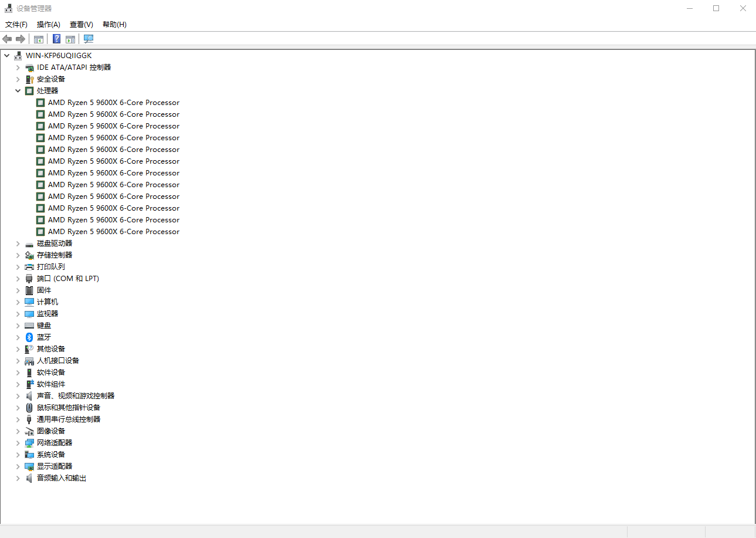Open the 帮助(H) menu
Image resolution: width=756 pixels, height=538 pixels.
[114, 25]
